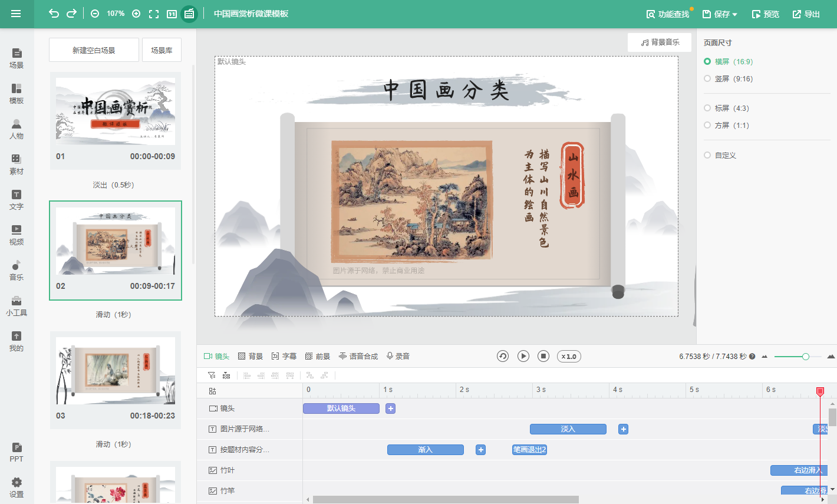This screenshot has width=837, height=504.
Task: Open 功能查找 feature search
Action: click(x=668, y=14)
